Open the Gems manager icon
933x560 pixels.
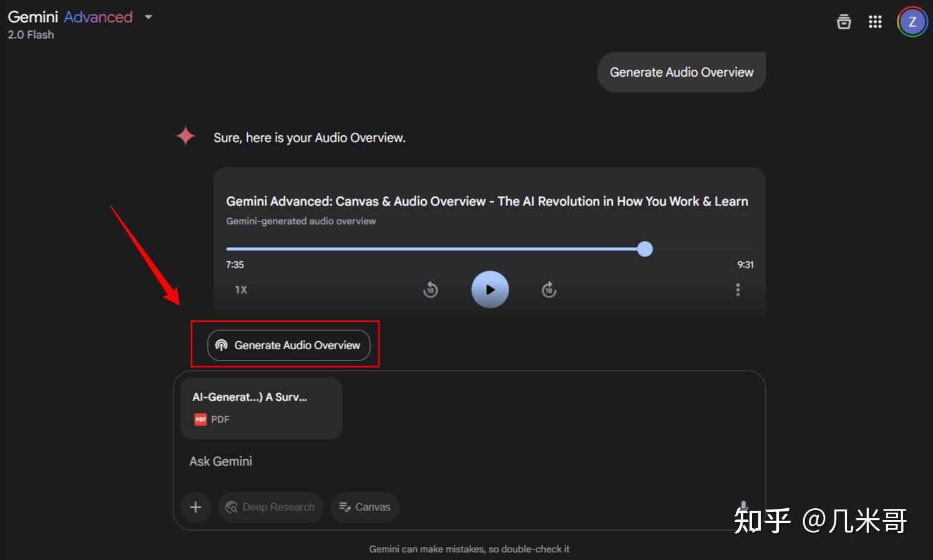(x=844, y=22)
